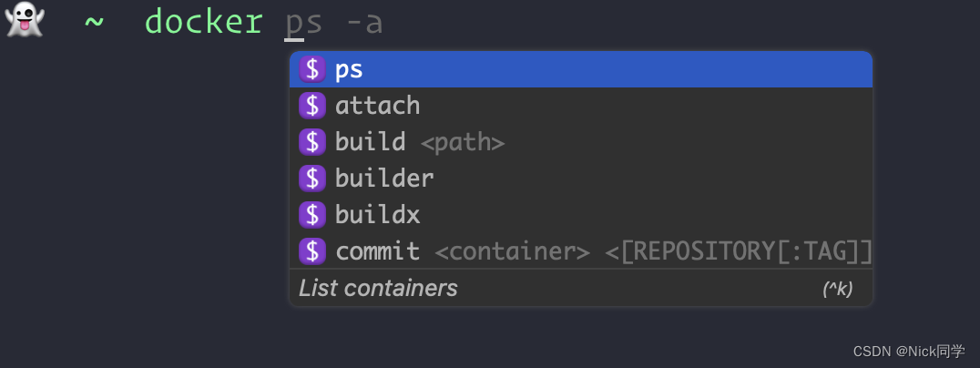
Task: Choose buildx in the autocomplete list
Action: click(x=378, y=215)
